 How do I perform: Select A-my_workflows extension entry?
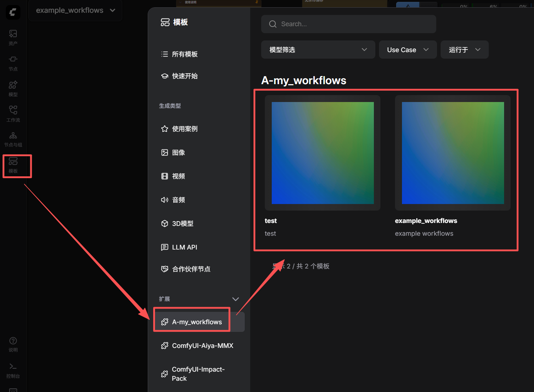[199, 322]
